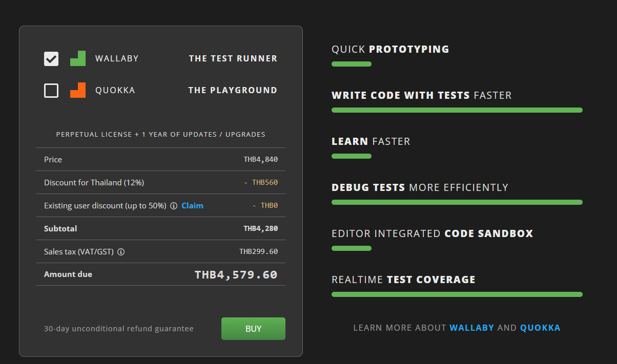Screen dimensions: 617x364
Task: Click the perpetual license heading text
Action: pyautogui.click(x=161, y=134)
